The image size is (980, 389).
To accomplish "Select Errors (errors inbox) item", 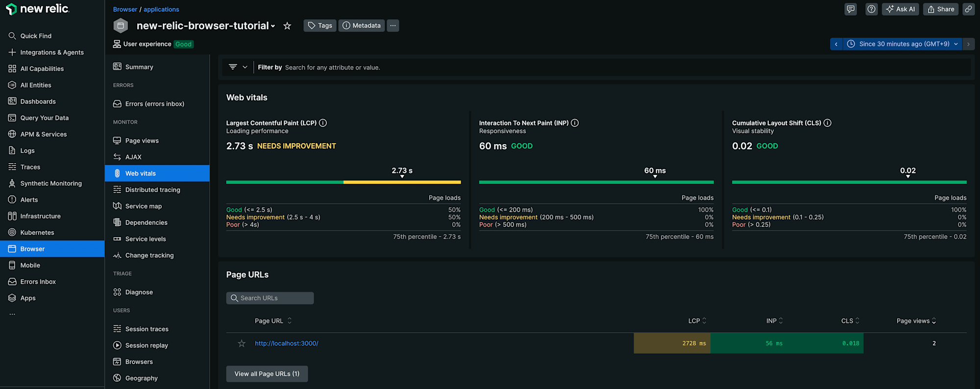I will click(x=157, y=104).
